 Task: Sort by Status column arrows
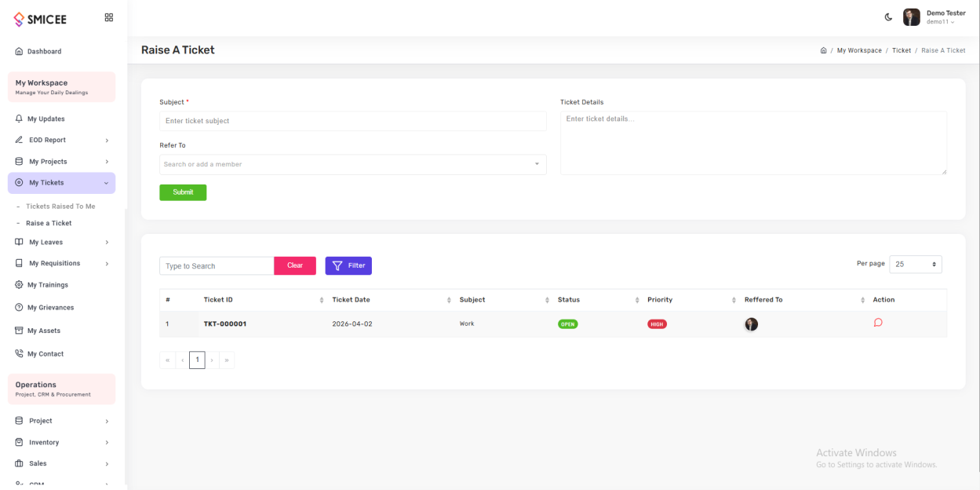pos(637,300)
